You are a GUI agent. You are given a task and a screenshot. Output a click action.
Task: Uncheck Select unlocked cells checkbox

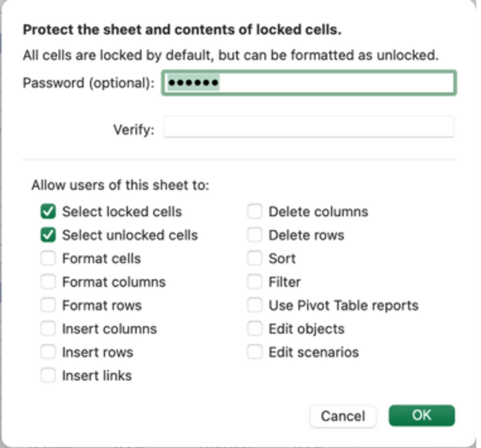point(48,235)
